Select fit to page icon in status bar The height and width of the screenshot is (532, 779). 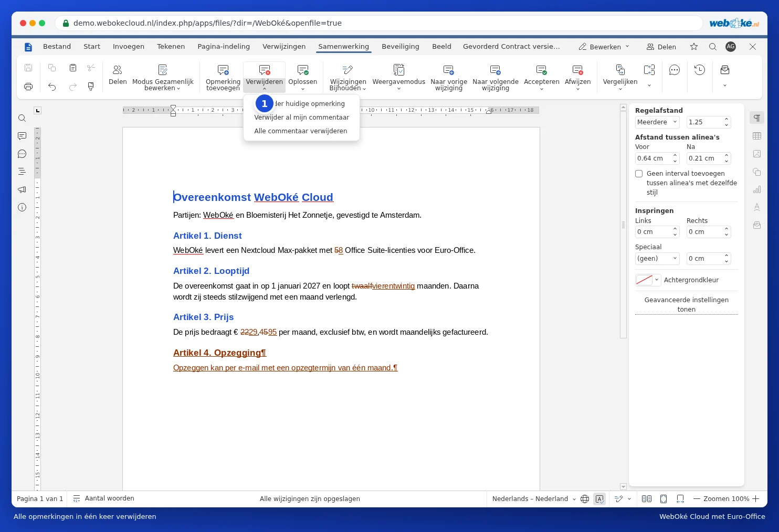point(664,499)
